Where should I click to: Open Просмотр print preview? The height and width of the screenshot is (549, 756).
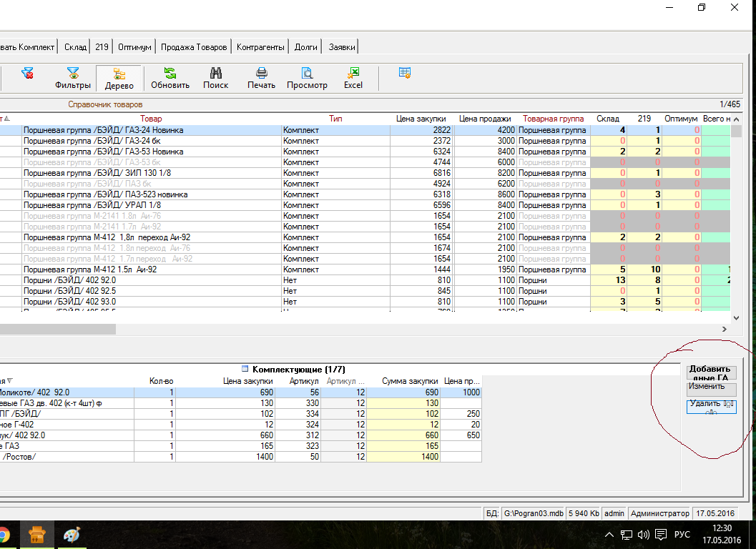point(307,78)
